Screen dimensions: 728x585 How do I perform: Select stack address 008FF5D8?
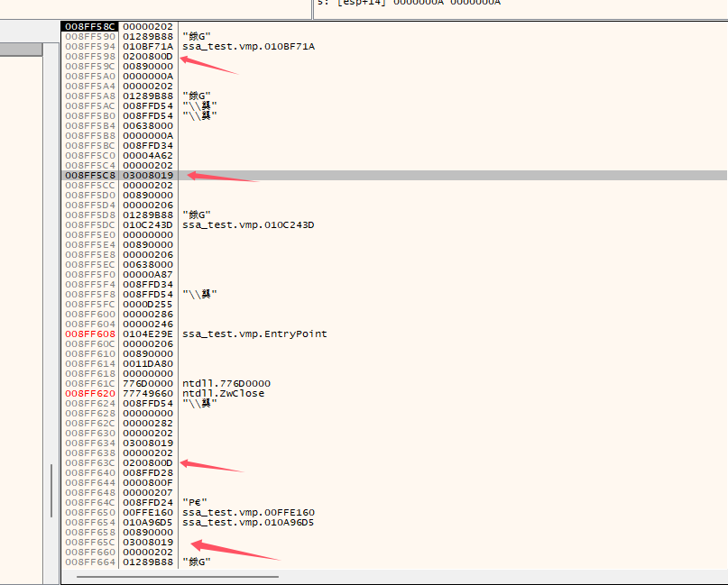click(89, 215)
